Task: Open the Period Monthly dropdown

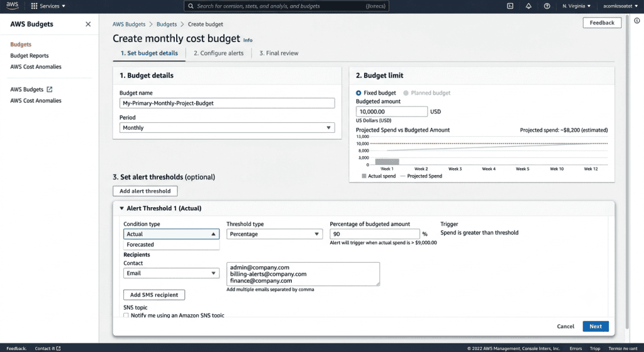Action: pyautogui.click(x=227, y=128)
